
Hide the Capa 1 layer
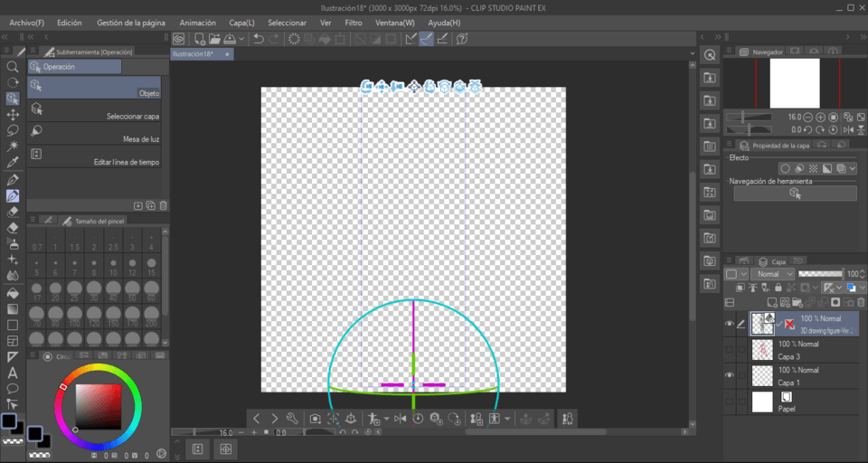tap(730, 375)
